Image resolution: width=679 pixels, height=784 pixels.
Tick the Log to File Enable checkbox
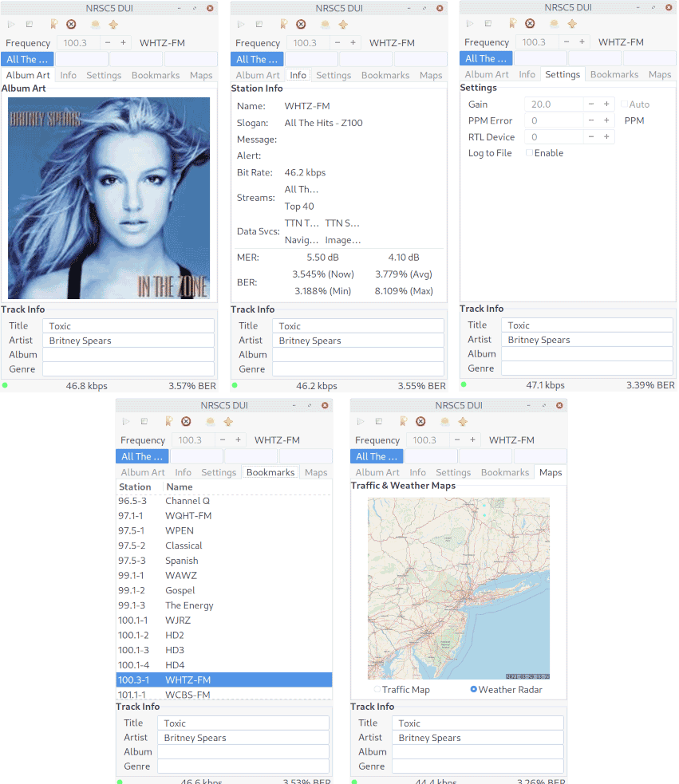click(x=529, y=152)
